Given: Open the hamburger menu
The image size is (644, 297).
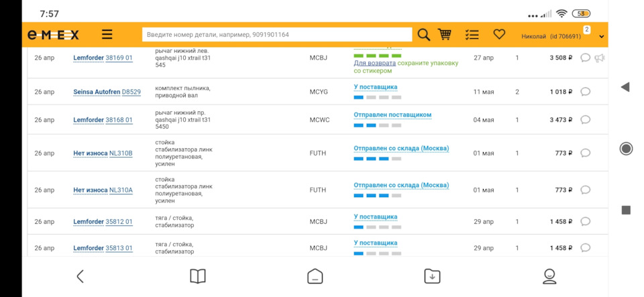Looking at the screenshot, I should coord(107,35).
